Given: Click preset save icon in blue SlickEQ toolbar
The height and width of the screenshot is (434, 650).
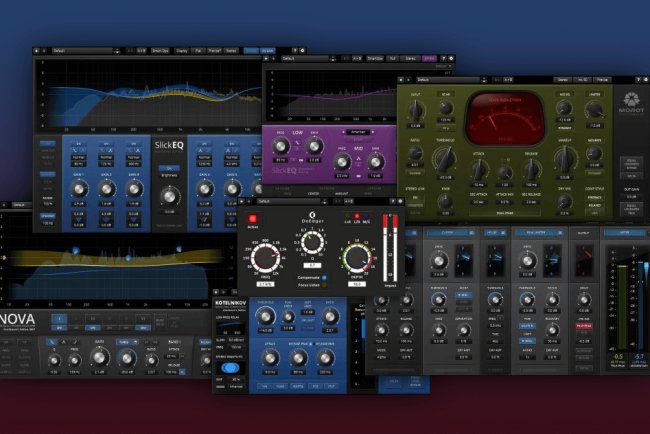Looking at the screenshot, I should click(116, 51).
